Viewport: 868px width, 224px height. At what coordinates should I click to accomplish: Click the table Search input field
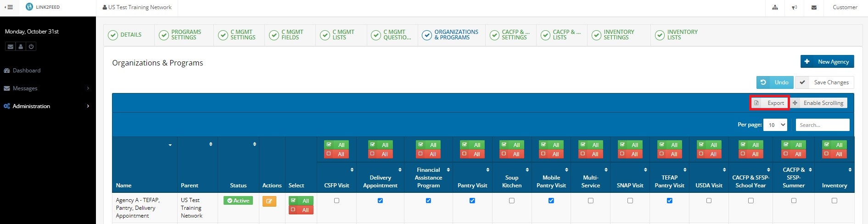click(x=822, y=125)
